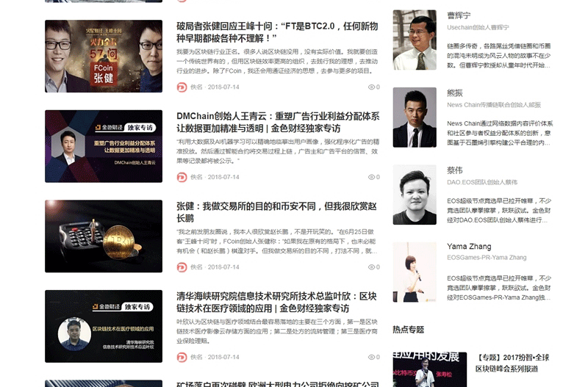Open article titled DMChain创始人王青云
588x387 pixels.
coord(278,122)
